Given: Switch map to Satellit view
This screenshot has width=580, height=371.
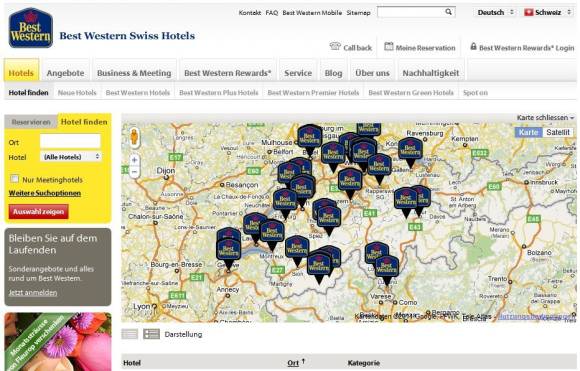Looking at the screenshot, I should click(x=558, y=132).
